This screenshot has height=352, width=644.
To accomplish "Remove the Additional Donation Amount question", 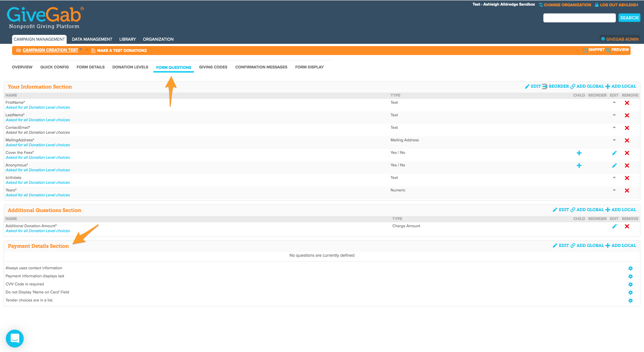I will [627, 226].
